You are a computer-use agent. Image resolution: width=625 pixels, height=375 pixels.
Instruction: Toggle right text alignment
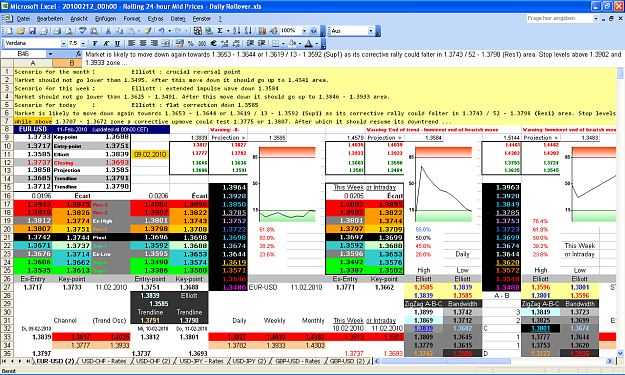[154, 43]
